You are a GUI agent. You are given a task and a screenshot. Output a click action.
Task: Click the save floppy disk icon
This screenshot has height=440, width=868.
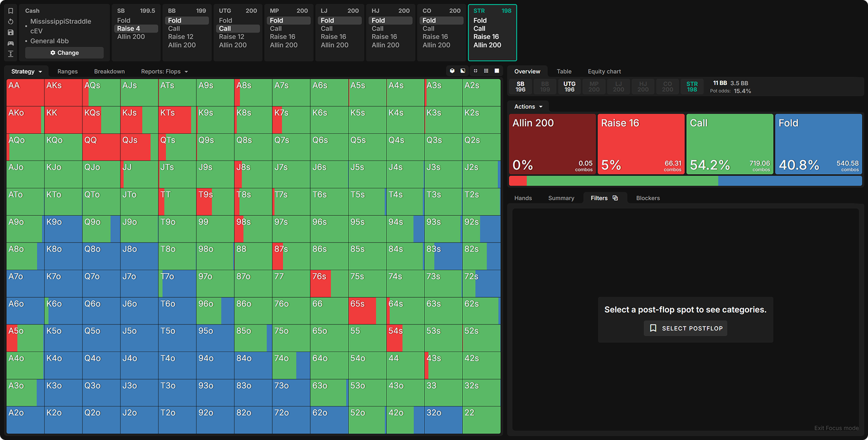[x=10, y=33]
